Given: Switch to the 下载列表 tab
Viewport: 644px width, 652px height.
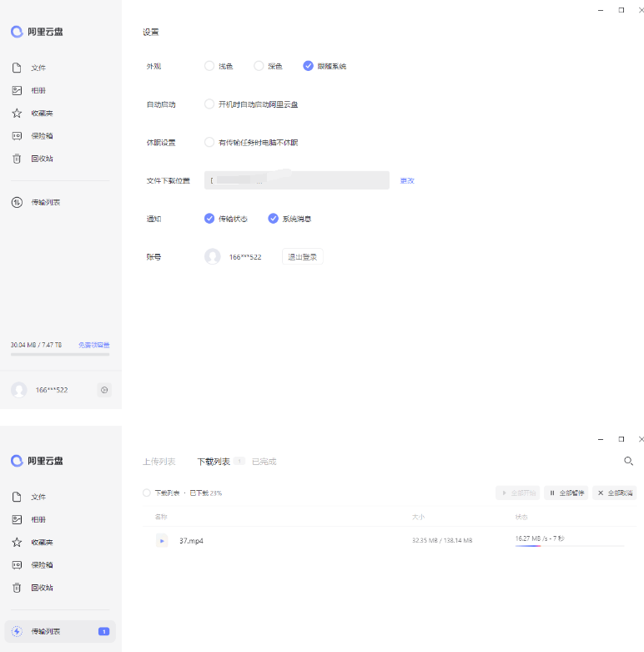Looking at the screenshot, I should tap(214, 462).
